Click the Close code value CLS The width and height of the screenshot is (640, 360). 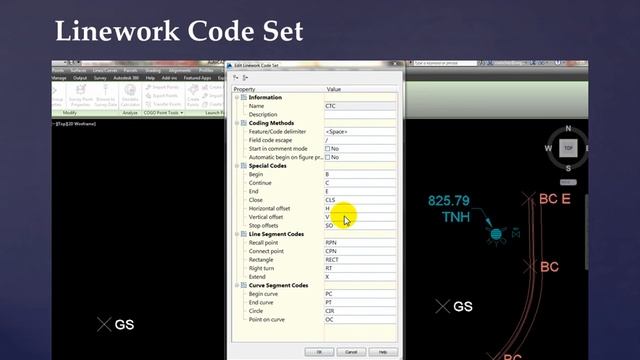(x=360, y=200)
